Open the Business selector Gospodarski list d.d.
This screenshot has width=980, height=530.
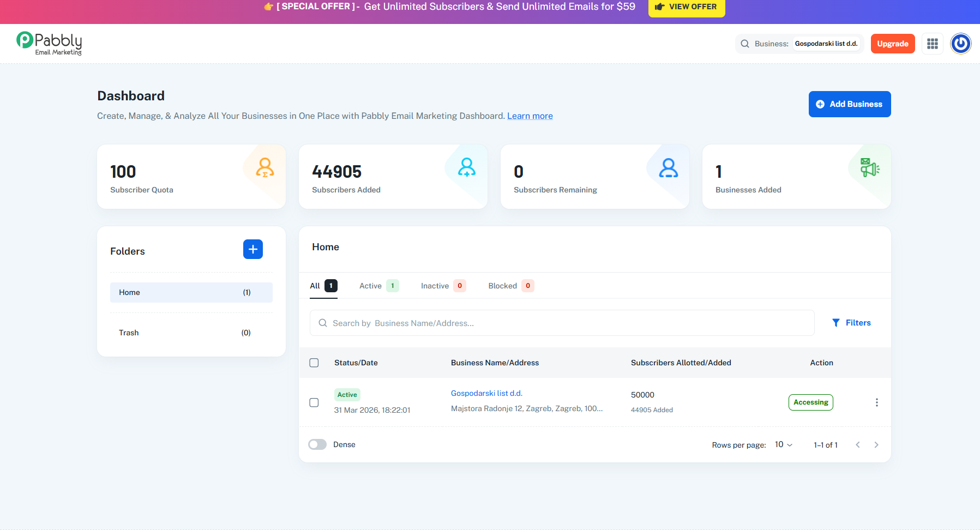(826, 44)
